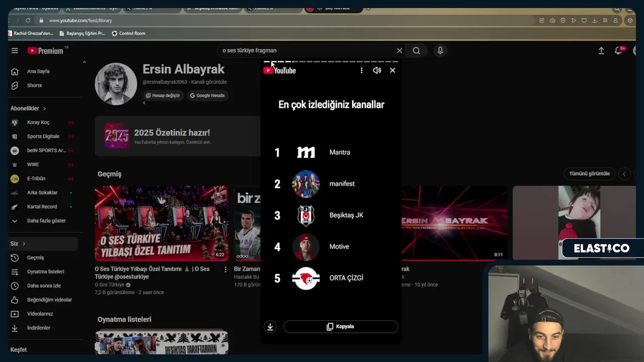Open Daha sonra izle
Image resolution: width=644 pixels, height=362 pixels.
click(x=43, y=286)
